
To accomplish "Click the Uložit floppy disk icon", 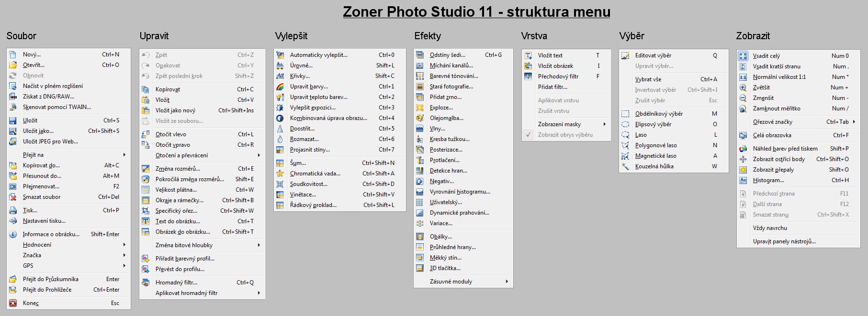I will point(13,120).
